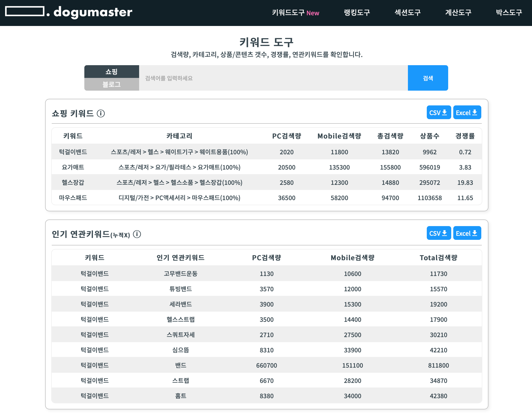Click the 경쟁률 column header
Screen dimensions: 532x415
pyautogui.click(x=465, y=136)
